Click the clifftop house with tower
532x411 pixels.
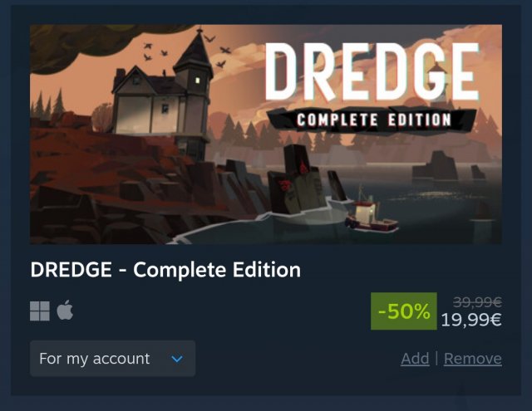pos(163,98)
